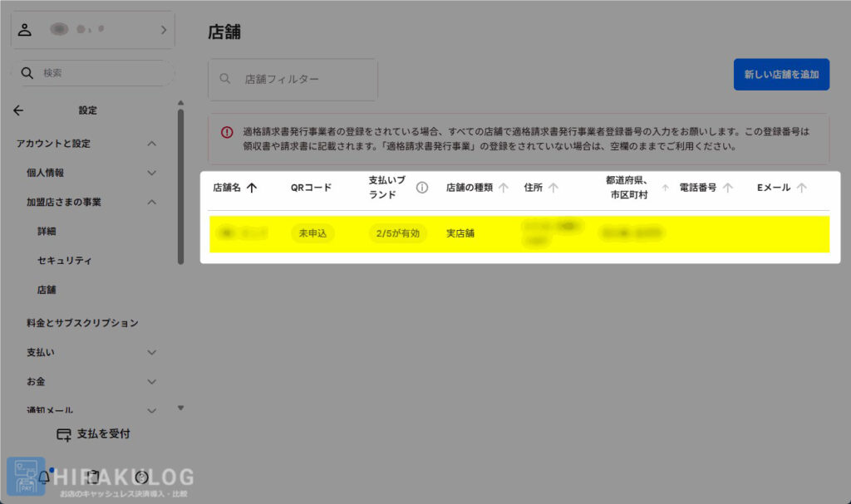The height and width of the screenshot is (504, 851).
Task: Expand the お金 menu section
Action: pyautogui.click(x=151, y=382)
